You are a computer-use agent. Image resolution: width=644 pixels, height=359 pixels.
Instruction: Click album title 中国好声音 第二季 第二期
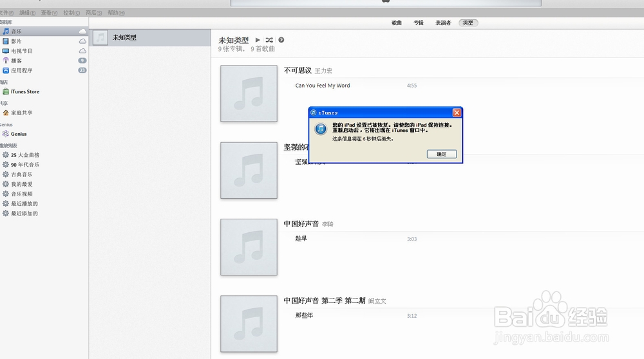(325, 300)
